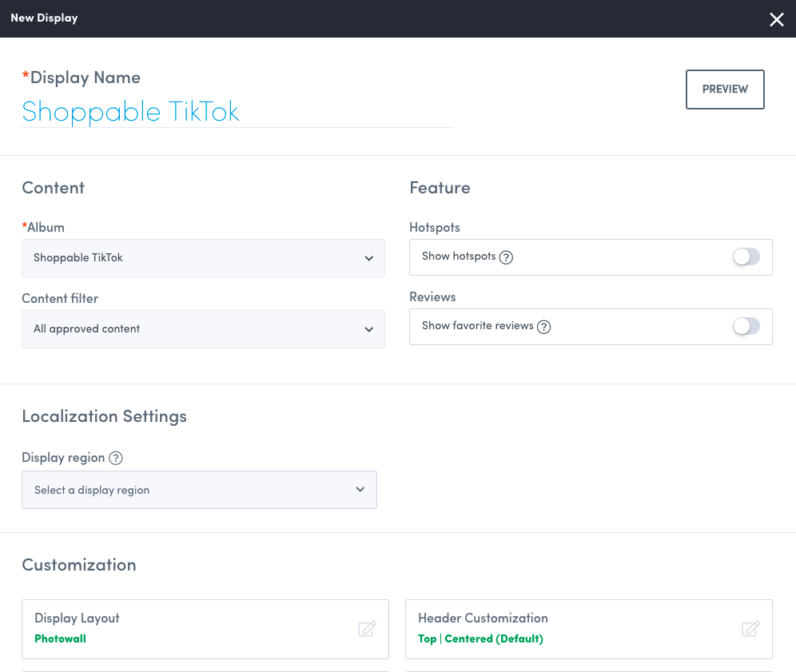The width and height of the screenshot is (796, 672).
Task: Open the Display region help tooltip icon
Action: (x=116, y=458)
